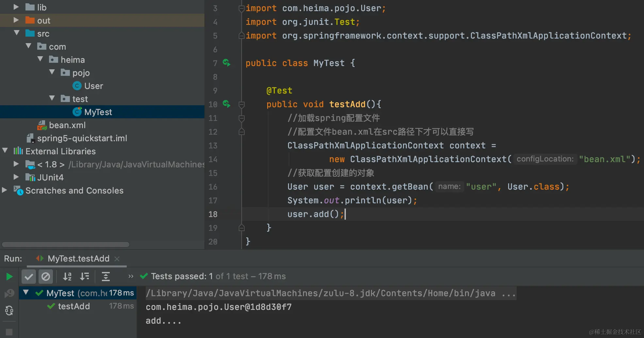Select testAdd in test results tree
The image size is (644, 338).
pyautogui.click(x=74, y=306)
